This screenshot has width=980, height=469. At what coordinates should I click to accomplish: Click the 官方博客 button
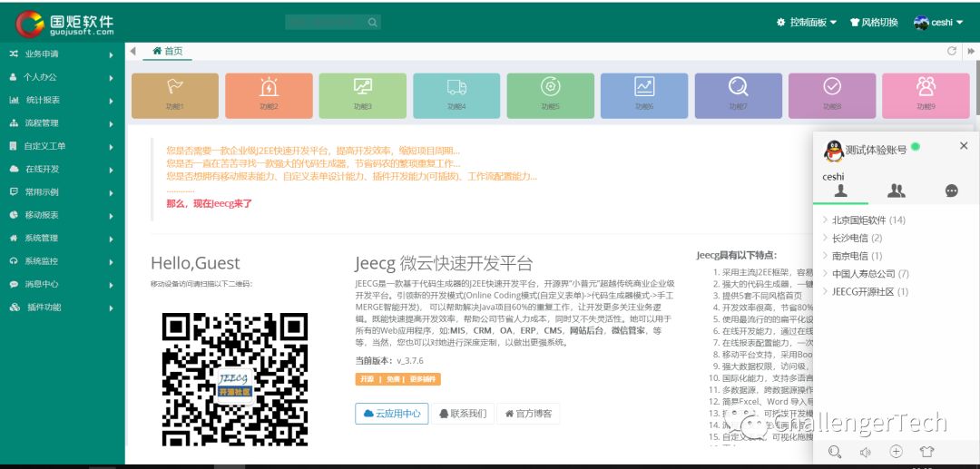point(528,414)
